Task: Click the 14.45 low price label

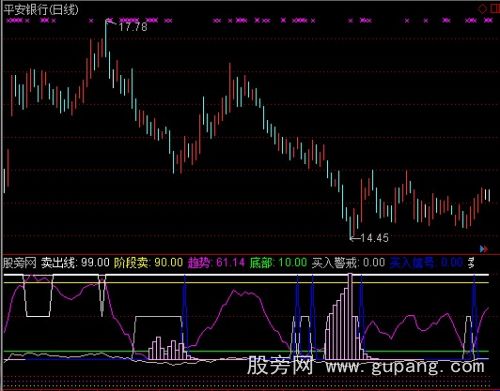Action: coord(374,238)
